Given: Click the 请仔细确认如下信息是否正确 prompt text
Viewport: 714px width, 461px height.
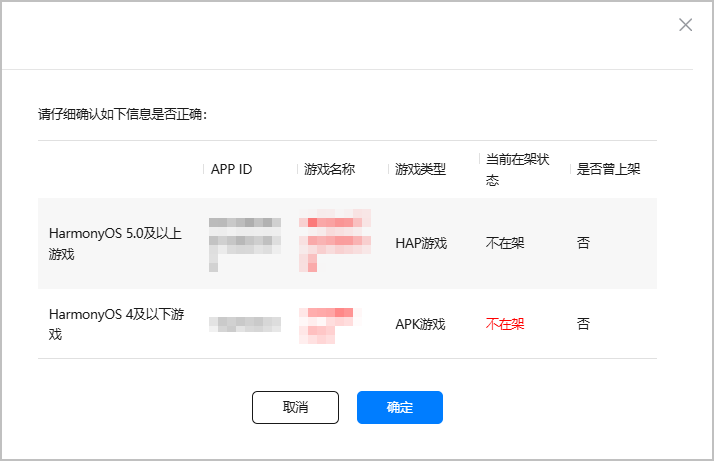Looking at the screenshot, I should click(121, 115).
